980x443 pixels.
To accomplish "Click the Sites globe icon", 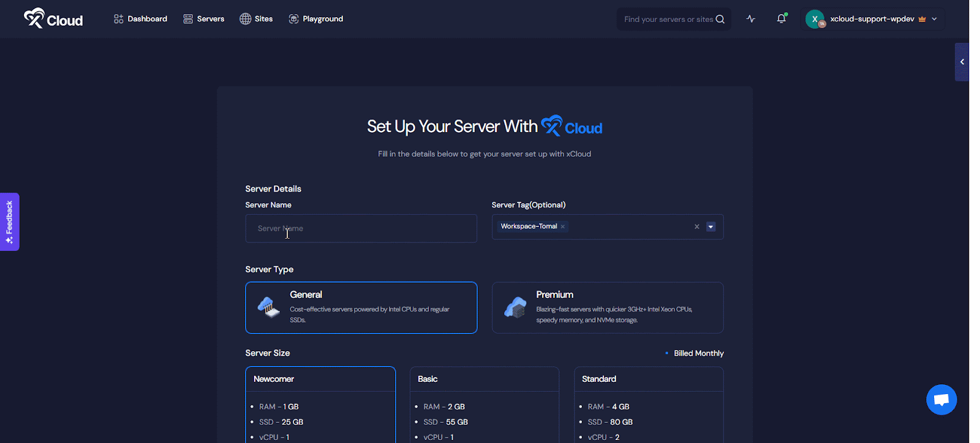I will click(x=245, y=19).
